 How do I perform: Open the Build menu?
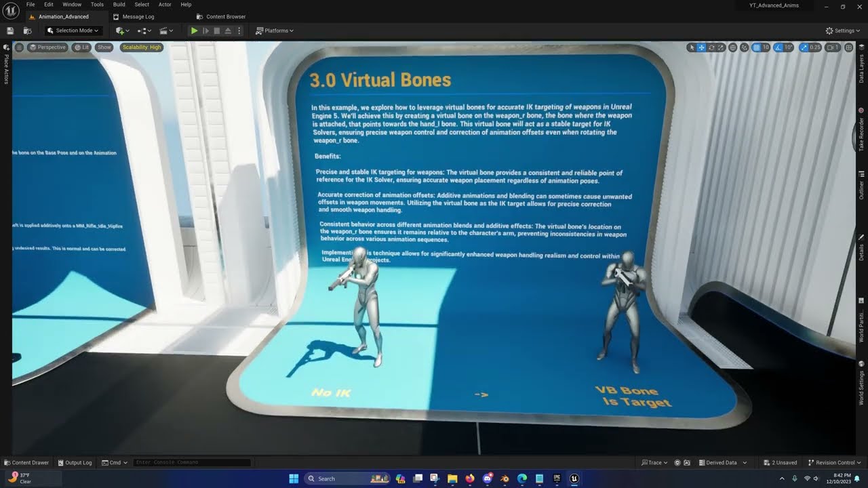coord(119,5)
